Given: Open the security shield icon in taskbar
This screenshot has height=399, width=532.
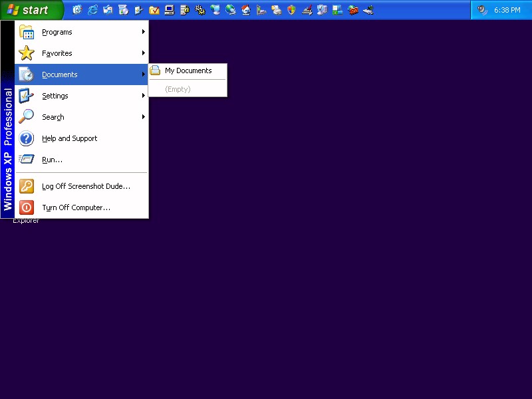Looking at the screenshot, I should pos(291,10).
